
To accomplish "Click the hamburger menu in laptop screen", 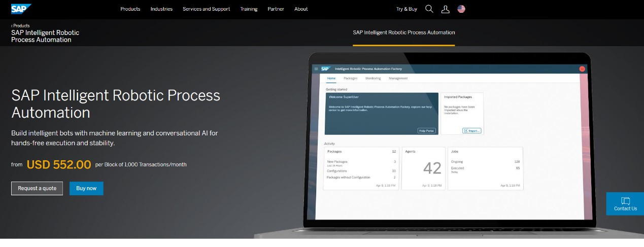I will coord(316,68).
